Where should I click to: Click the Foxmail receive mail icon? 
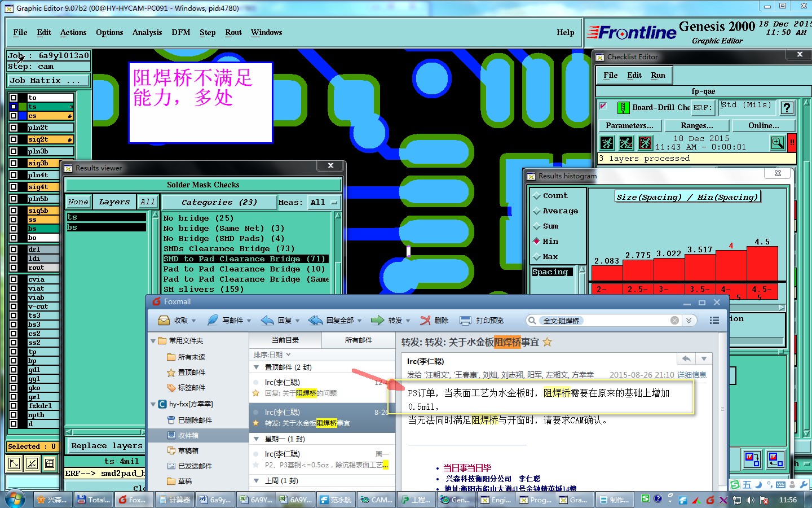[x=164, y=321]
